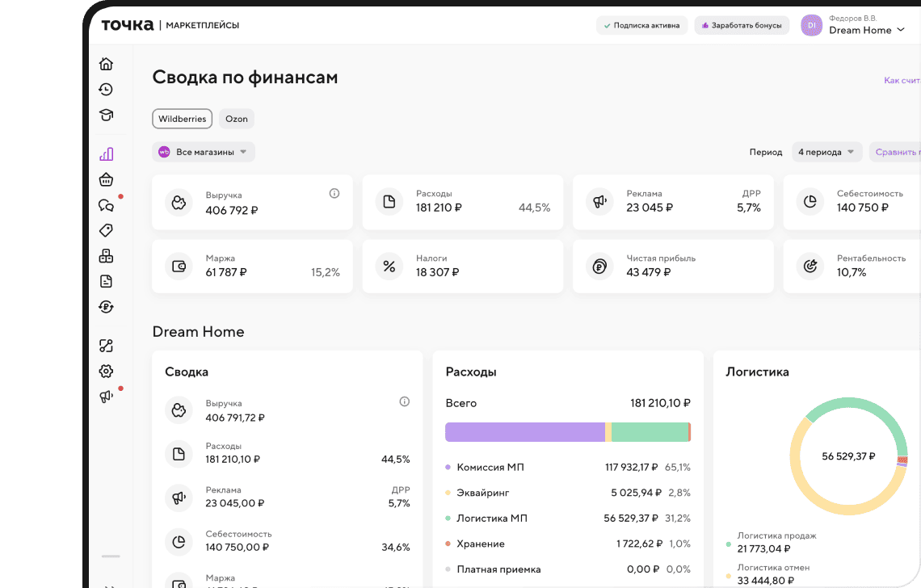921x588 pixels.
Task: Click the price tag icon in sidebar
Action: [x=106, y=230]
